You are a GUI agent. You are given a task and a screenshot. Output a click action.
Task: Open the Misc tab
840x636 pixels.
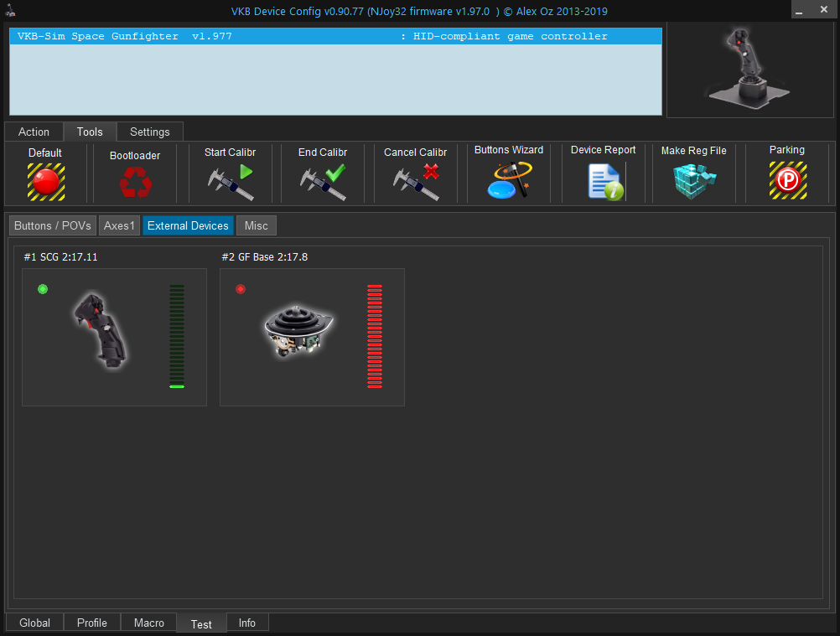click(256, 225)
